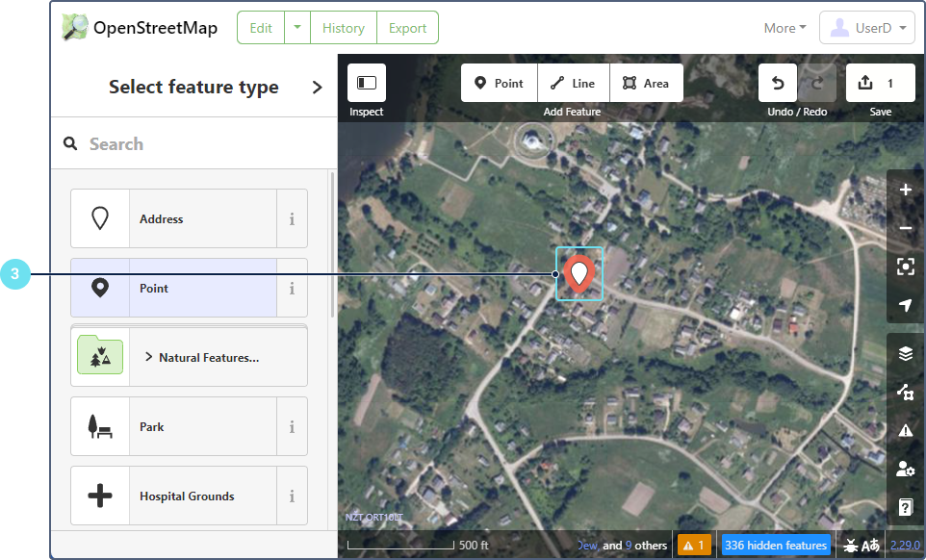Open the Background layers panel
926x560 pixels.
(905, 353)
